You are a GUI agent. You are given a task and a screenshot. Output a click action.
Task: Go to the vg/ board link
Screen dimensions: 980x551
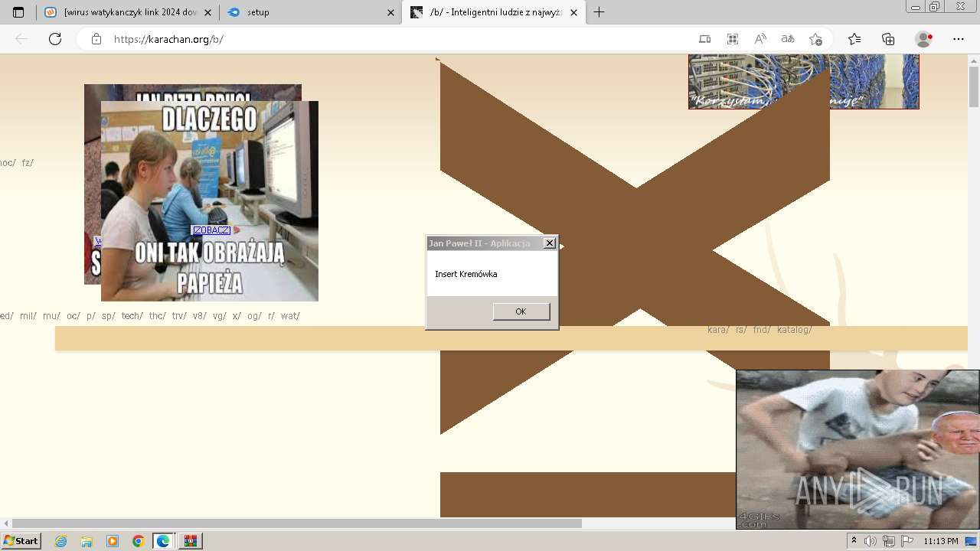(220, 316)
